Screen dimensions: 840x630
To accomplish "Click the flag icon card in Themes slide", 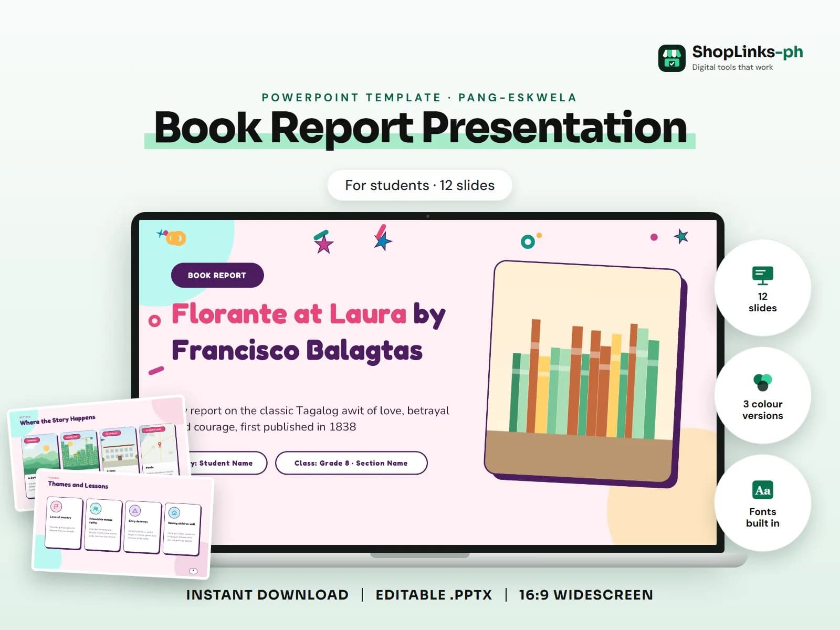I will pos(64,523).
